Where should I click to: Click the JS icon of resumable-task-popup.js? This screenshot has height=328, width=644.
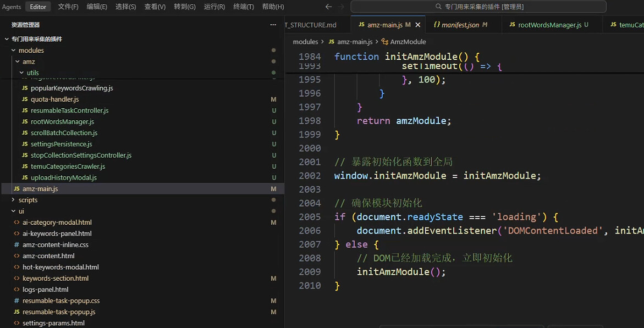pos(16,312)
